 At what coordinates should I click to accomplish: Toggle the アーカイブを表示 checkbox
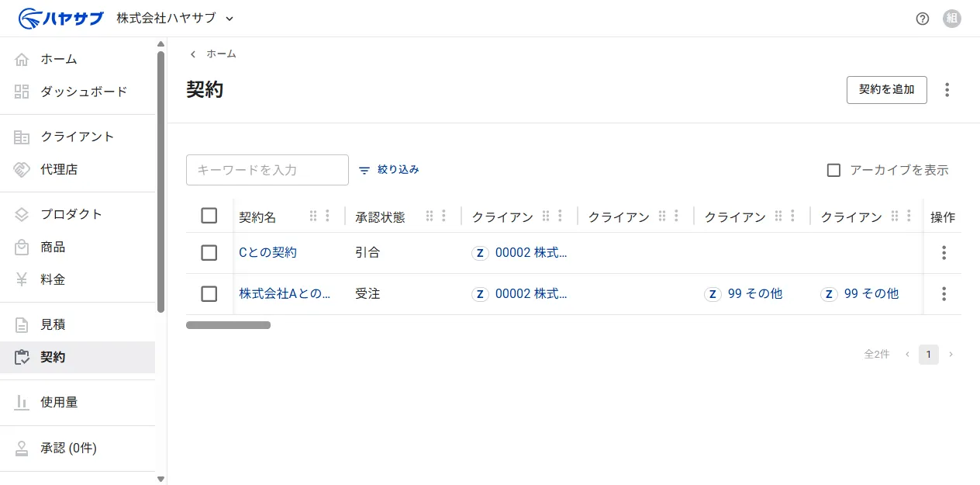click(833, 170)
